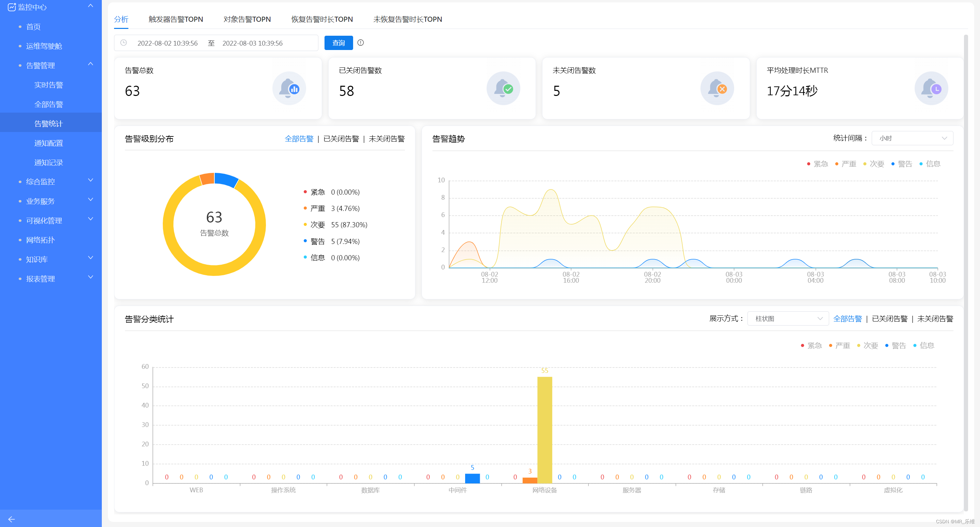This screenshot has height=527, width=980.
Task: Expand the 知识库 menu chevron
Action: (91, 258)
